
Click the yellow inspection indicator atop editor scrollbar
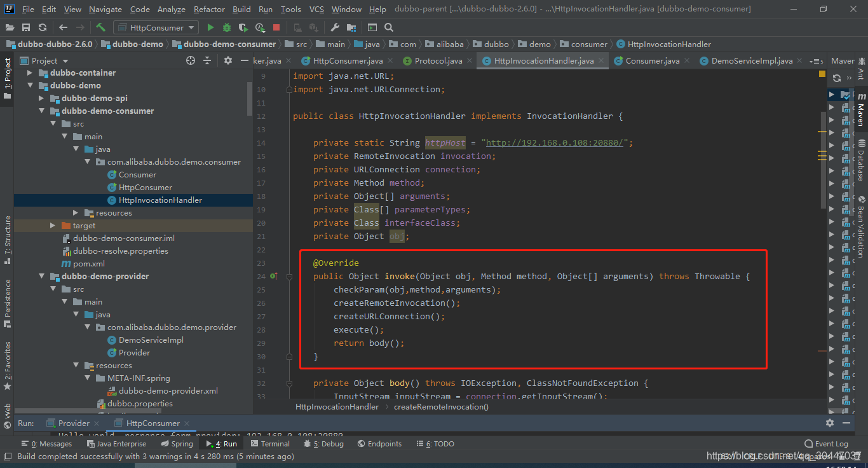(822, 74)
